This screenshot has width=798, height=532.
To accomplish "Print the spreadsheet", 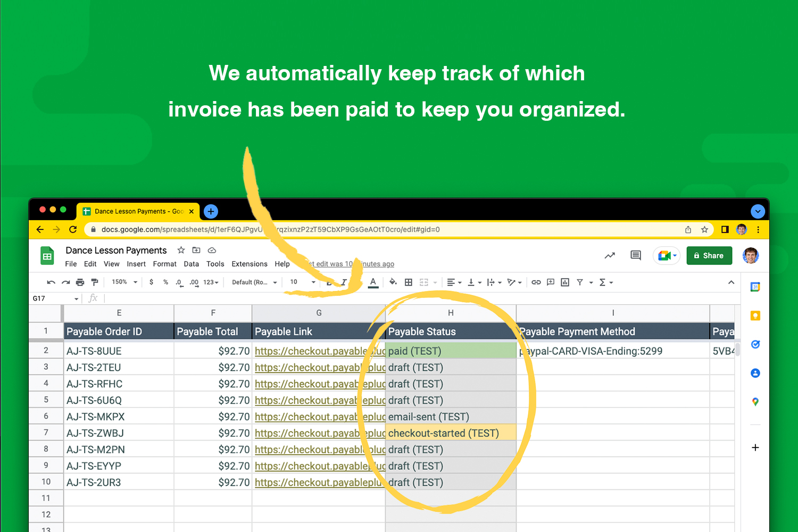I will click(79, 282).
